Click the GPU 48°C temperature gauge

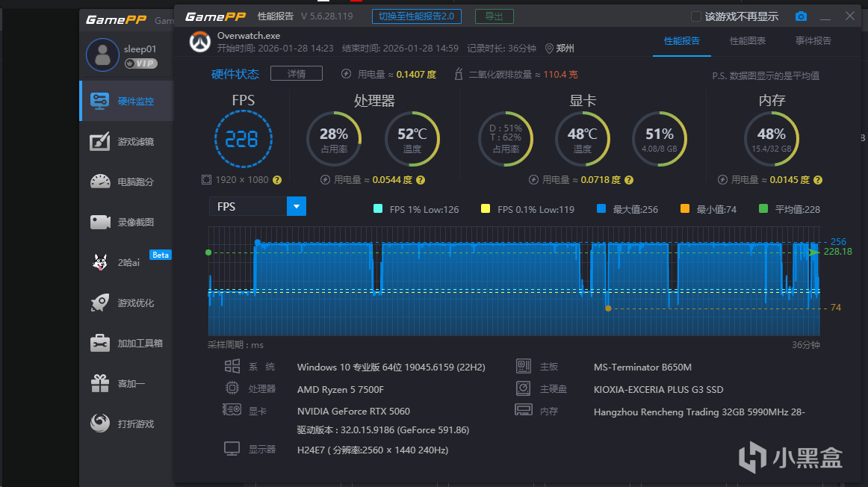coord(583,139)
